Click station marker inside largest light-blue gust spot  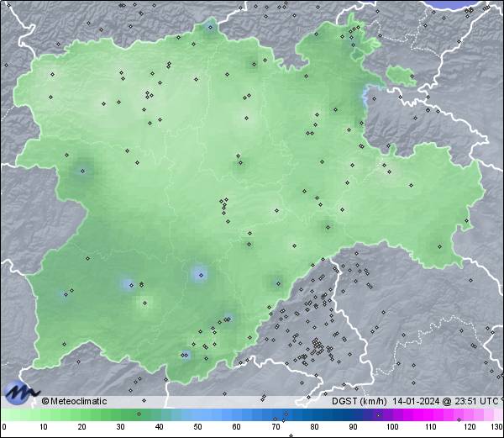click(202, 275)
